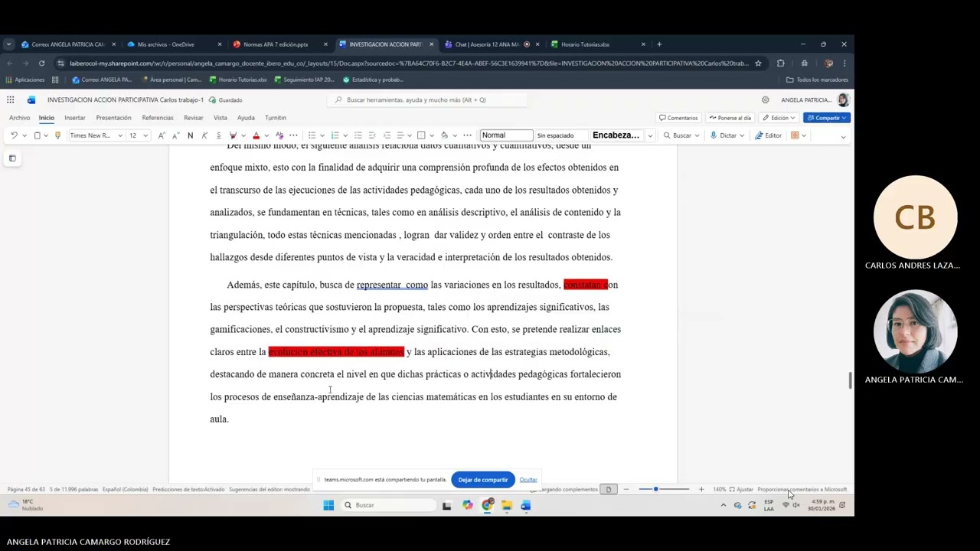Open File Explorer from the taskbar
The image size is (980, 551).
[506, 505]
